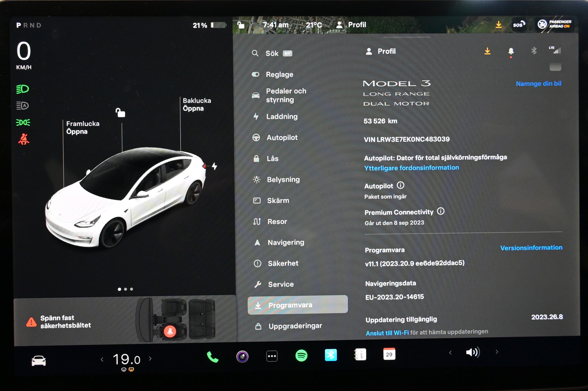
Task: Tap the lock icon in top status bar
Action: pos(241,25)
